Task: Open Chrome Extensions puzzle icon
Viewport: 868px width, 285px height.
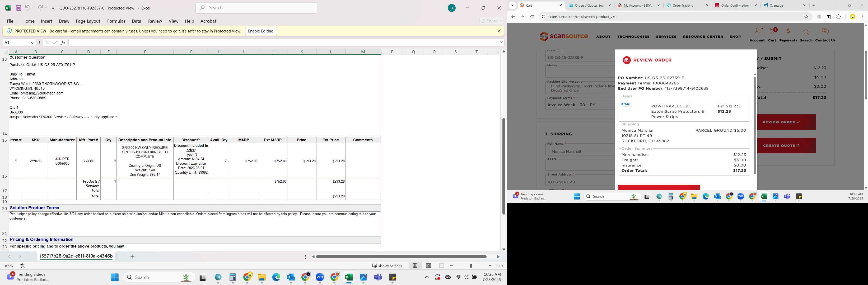Action: point(838,16)
